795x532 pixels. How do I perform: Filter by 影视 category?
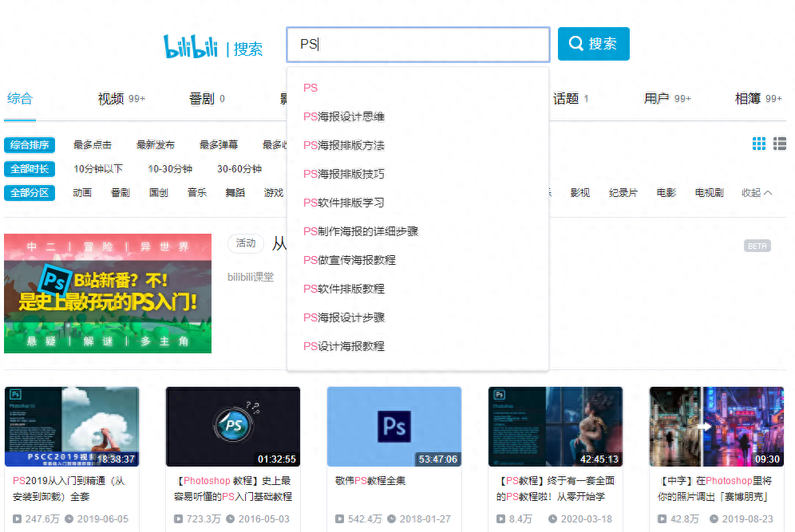click(x=580, y=192)
